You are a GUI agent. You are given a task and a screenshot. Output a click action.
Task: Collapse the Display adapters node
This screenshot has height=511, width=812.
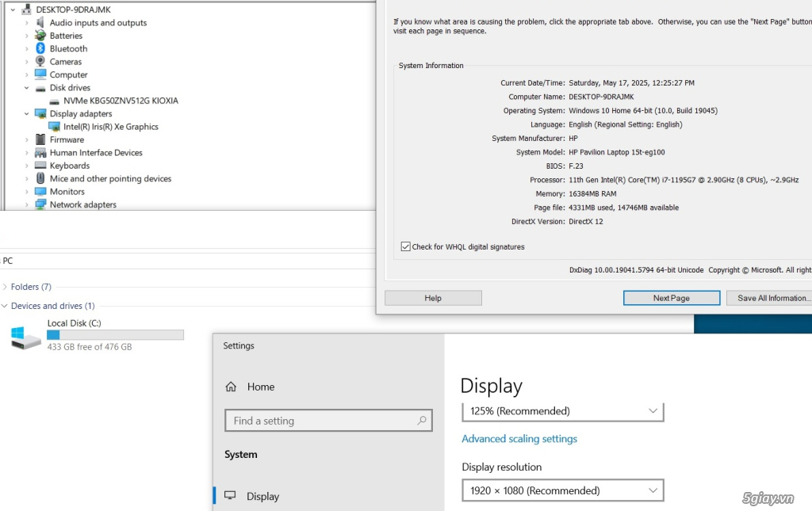coord(26,113)
